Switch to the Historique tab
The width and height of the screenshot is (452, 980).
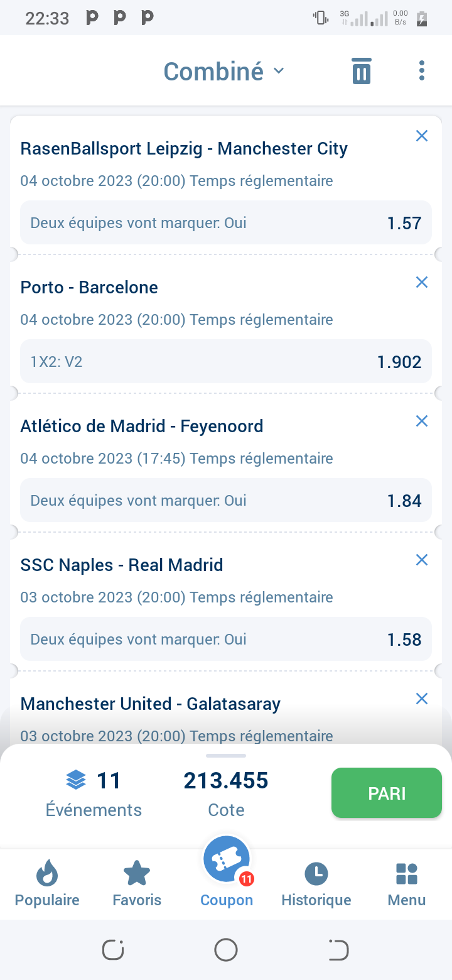(316, 884)
